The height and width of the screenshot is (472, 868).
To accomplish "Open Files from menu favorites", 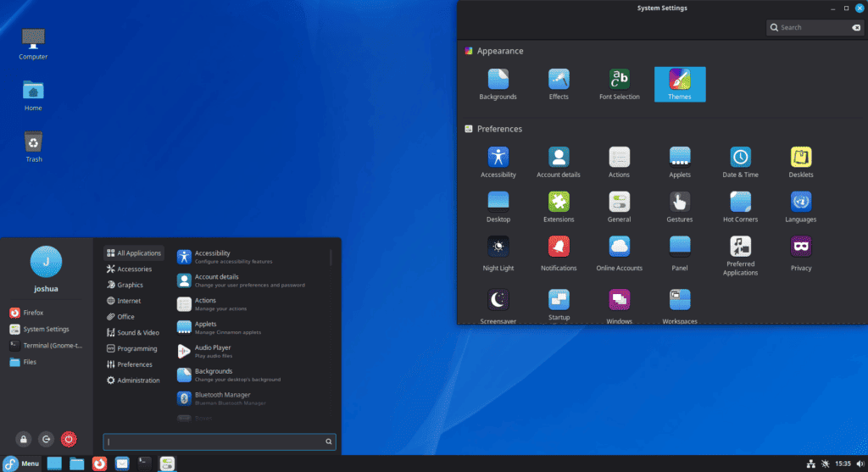I will (47, 362).
